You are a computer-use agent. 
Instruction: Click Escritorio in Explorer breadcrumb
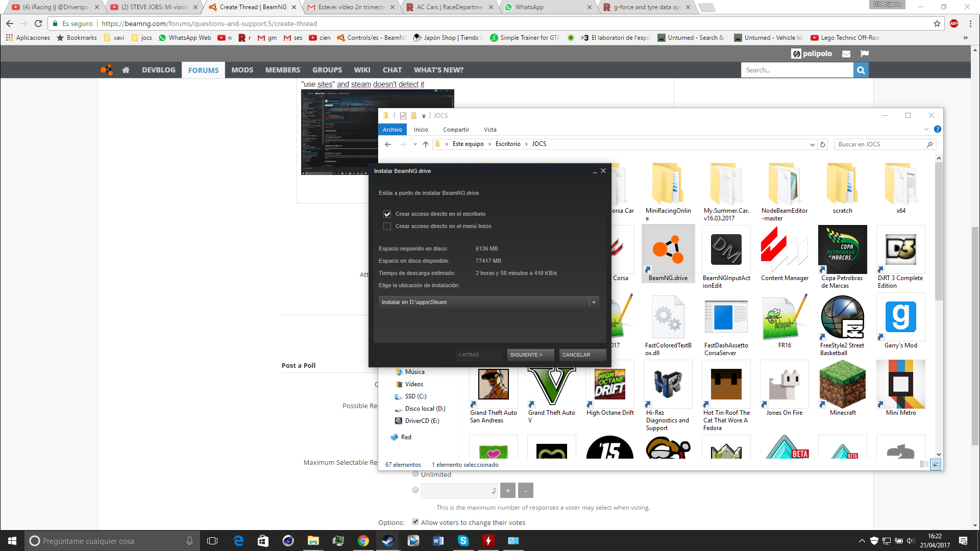tap(508, 144)
